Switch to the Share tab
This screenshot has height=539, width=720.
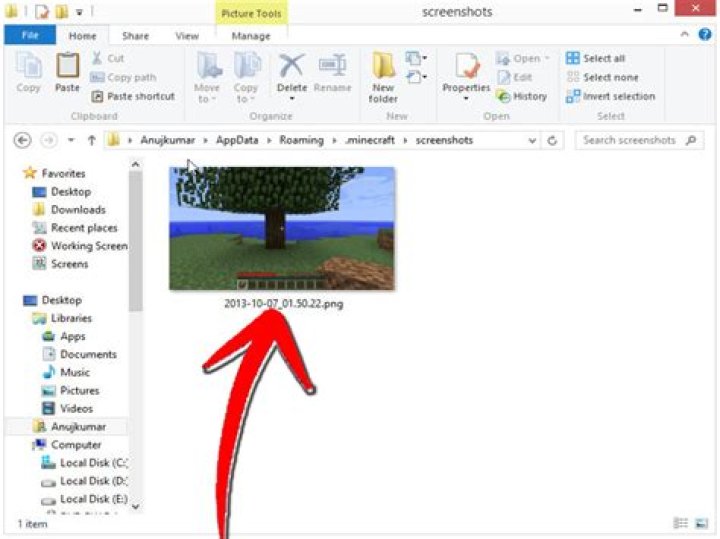(135, 36)
